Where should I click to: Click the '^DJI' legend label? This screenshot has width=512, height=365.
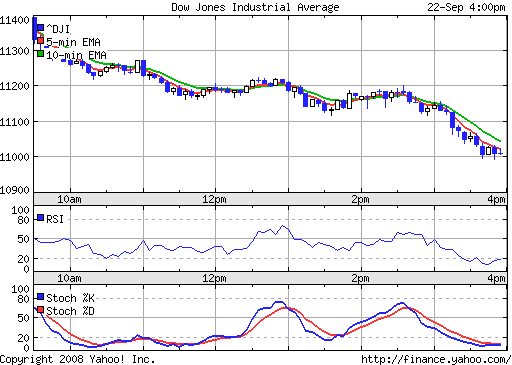[58, 29]
